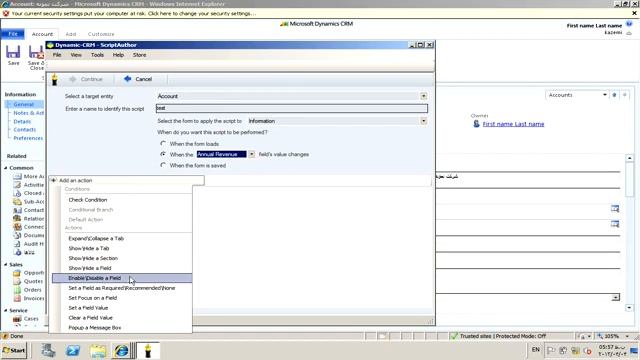Collapse the Service section in sidebar
Screen dimensions: 640x360
tap(6, 310)
